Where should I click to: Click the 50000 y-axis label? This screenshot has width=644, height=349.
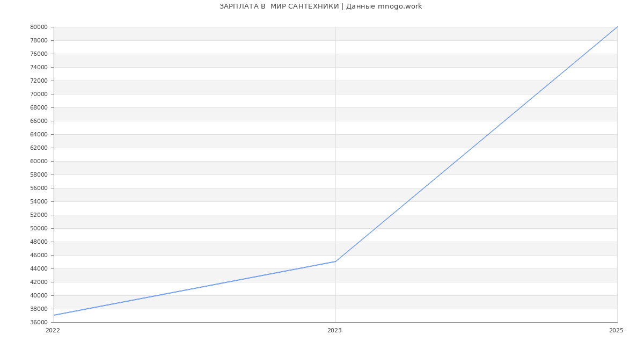click(39, 228)
